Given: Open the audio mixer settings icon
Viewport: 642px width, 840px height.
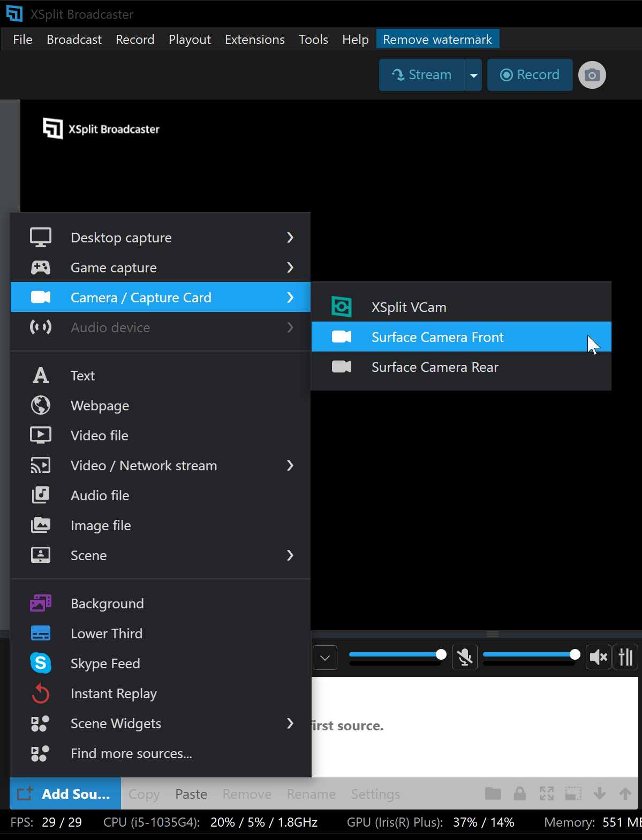Looking at the screenshot, I should point(626,656).
